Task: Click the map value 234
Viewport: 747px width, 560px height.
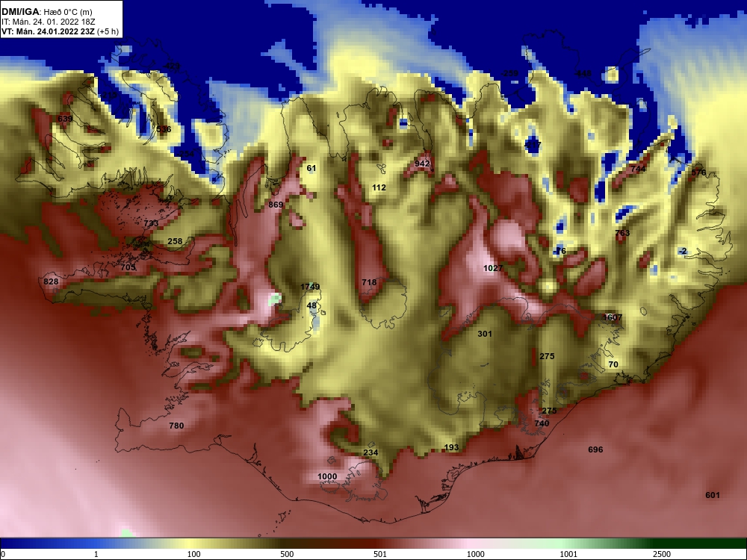Action: (371, 452)
